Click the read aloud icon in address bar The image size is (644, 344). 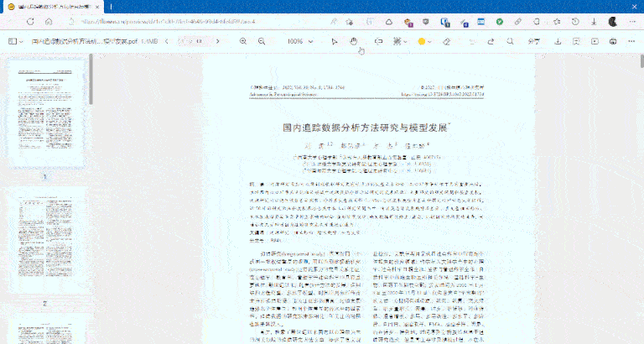point(334,22)
